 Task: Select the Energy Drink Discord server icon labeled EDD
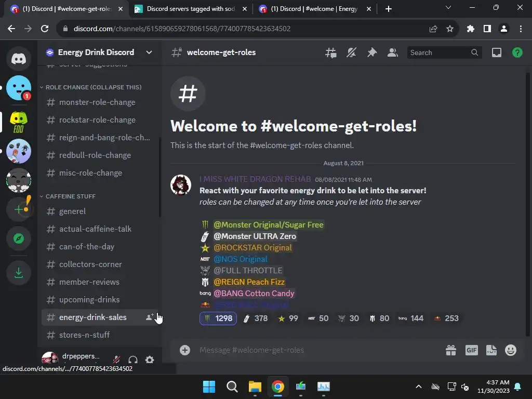[x=19, y=122]
